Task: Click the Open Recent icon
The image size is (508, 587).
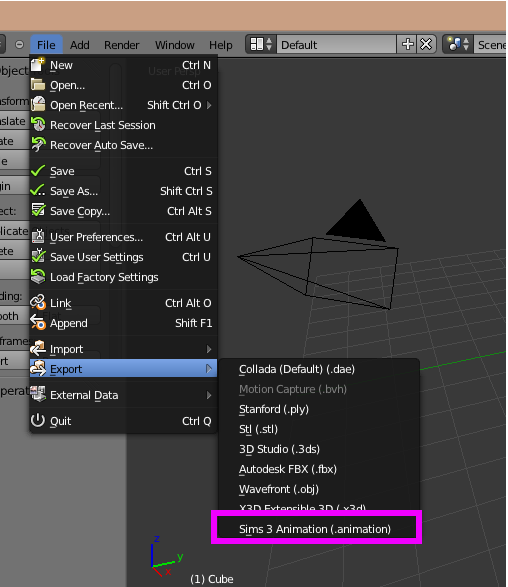Action: (38, 105)
